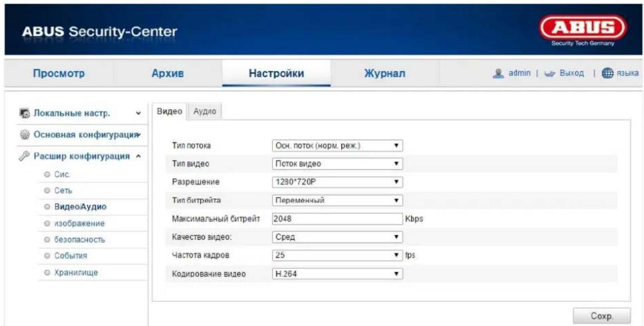Open the Журнал tab

385,74
